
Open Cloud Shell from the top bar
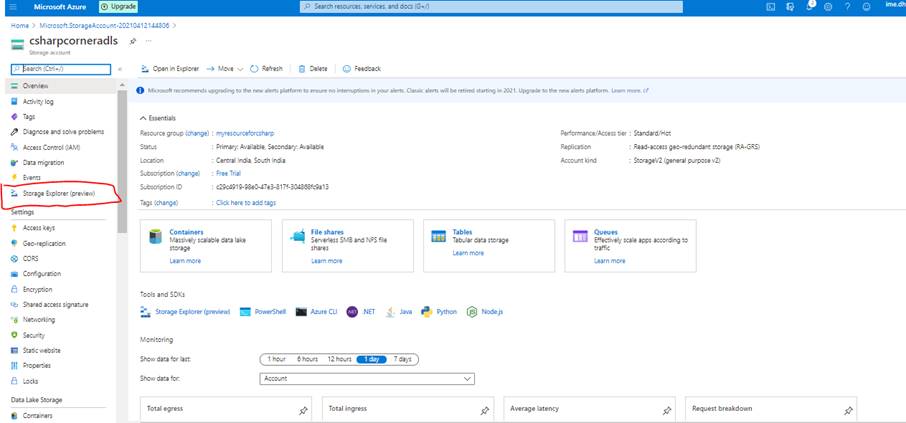click(770, 7)
